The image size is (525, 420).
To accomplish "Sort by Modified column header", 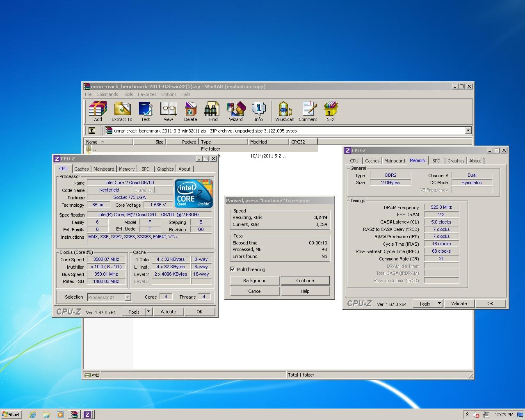I will click(x=268, y=142).
